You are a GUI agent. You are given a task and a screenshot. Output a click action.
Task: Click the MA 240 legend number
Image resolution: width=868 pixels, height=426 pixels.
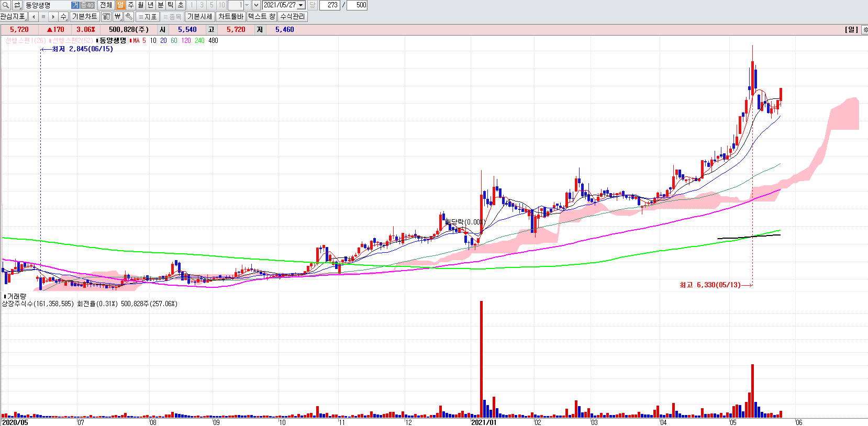199,40
